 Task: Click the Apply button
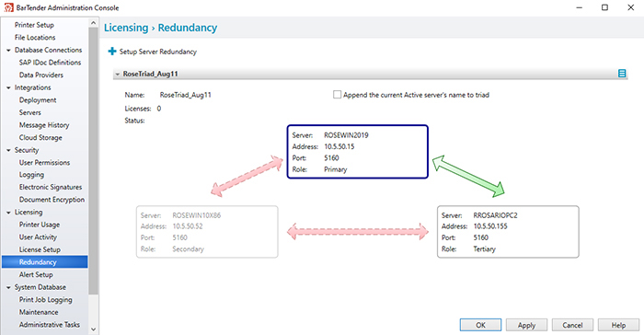click(526, 325)
